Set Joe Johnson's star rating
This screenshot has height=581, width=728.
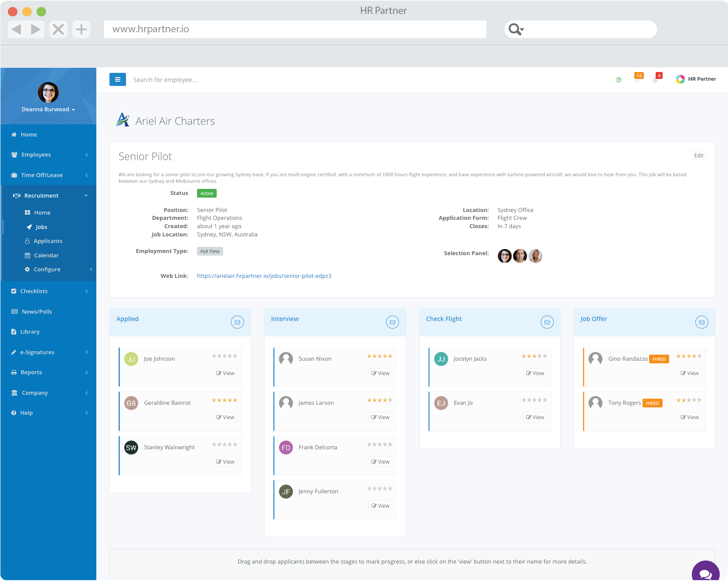pos(225,356)
